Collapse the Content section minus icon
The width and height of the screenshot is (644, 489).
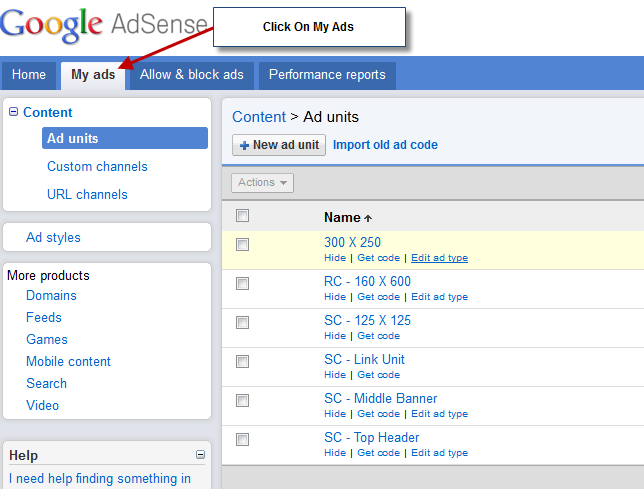pos(14,112)
